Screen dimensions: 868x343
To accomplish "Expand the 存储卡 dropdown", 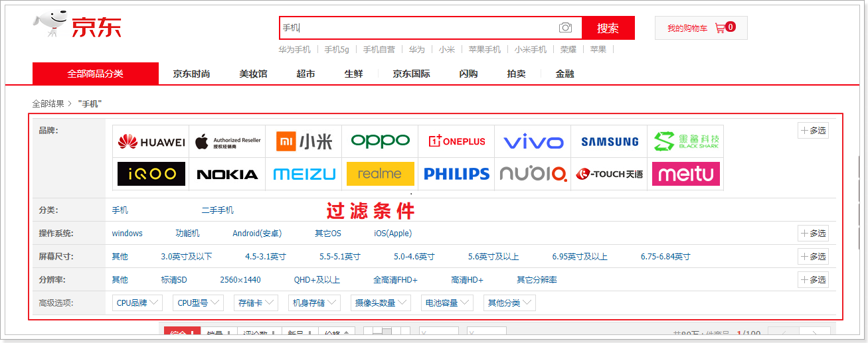I will point(256,303).
